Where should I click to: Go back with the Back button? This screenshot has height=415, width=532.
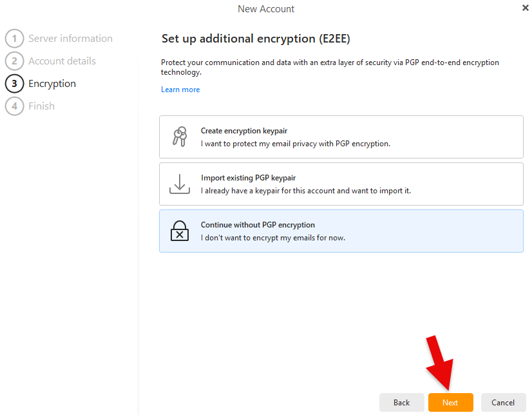point(402,403)
